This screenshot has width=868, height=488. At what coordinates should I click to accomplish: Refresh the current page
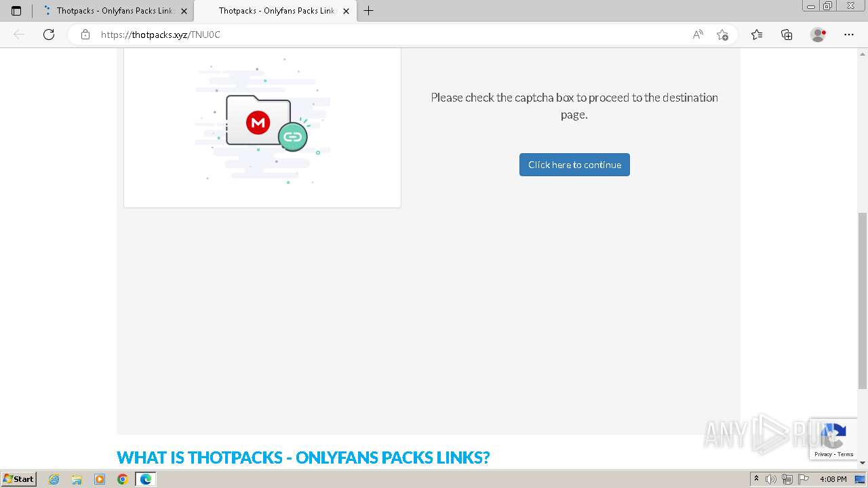pos(49,35)
